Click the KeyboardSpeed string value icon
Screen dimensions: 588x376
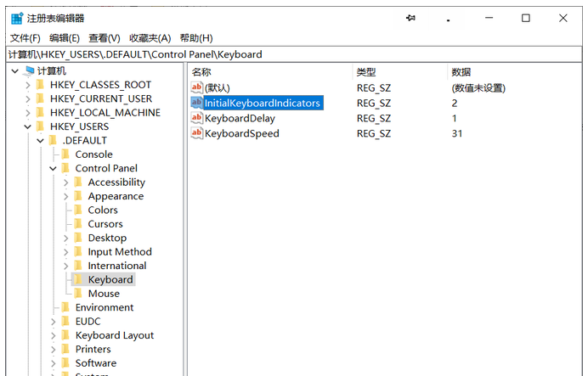click(x=197, y=134)
